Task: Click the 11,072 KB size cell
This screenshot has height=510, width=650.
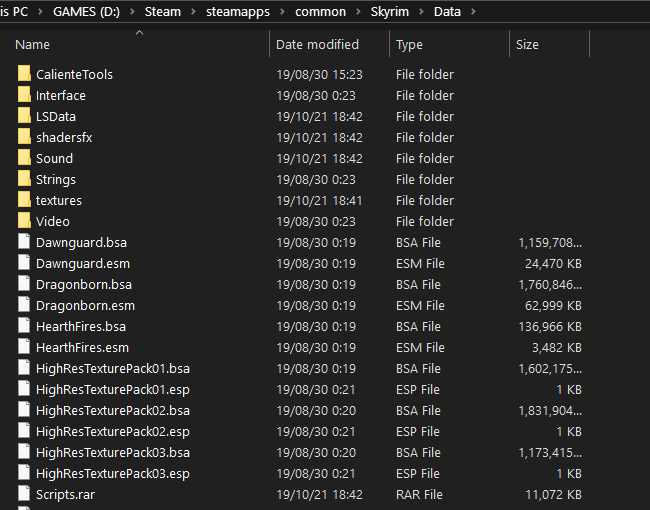Action: [x=553, y=495]
